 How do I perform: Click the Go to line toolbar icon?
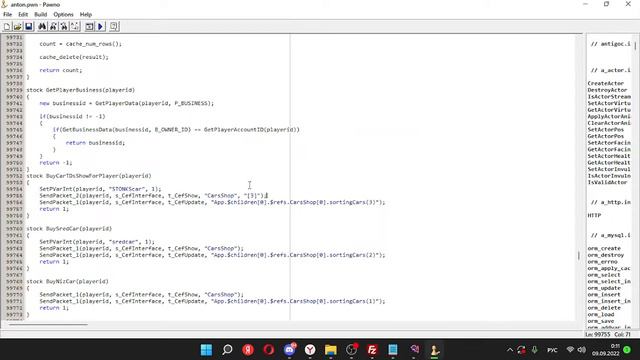pyautogui.click(x=75, y=27)
